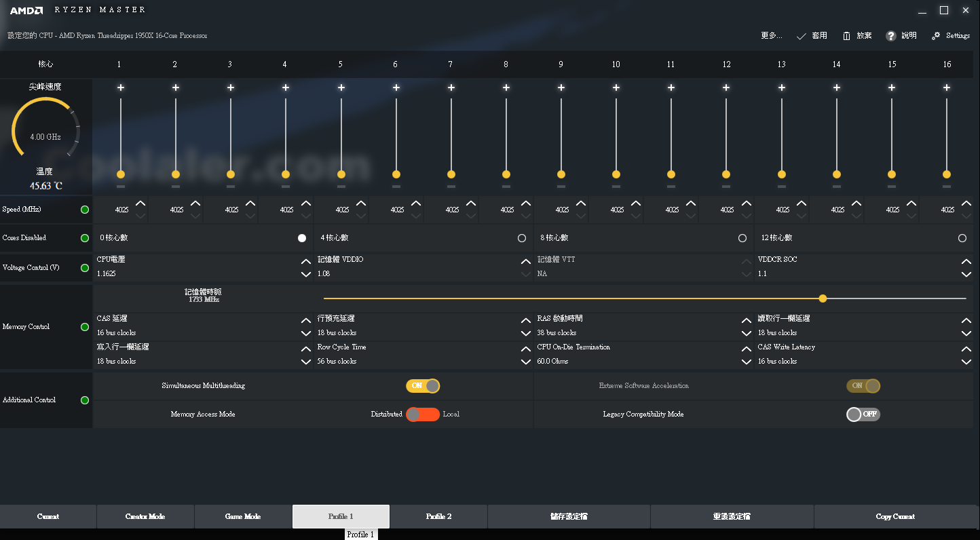The image size is (980, 540).
Task: Enable Legacy Compatibility Mode switch
Action: [x=863, y=414]
